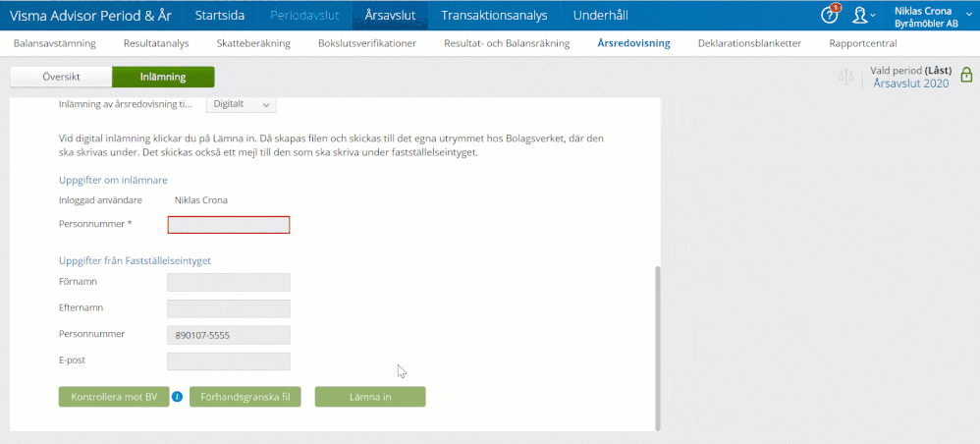Switch to the Översikt view
This screenshot has width=980, height=444.
[61, 77]
